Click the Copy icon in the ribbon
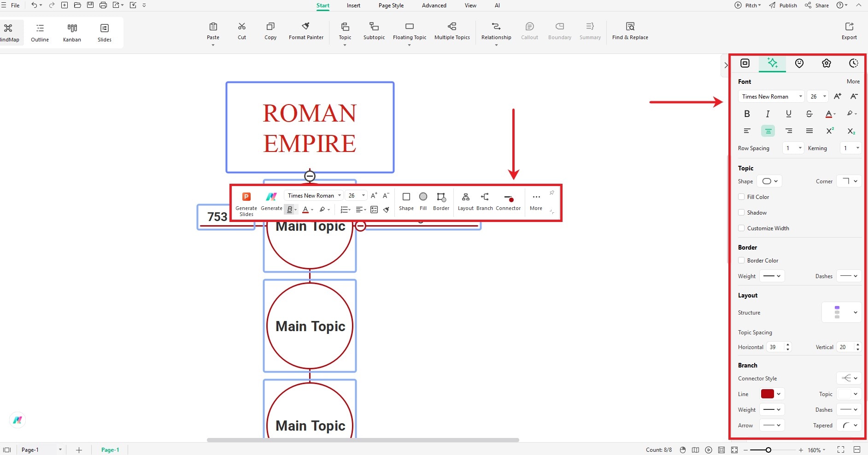The width and height of the screenshot is (868, 455). [x=270, y=27]
